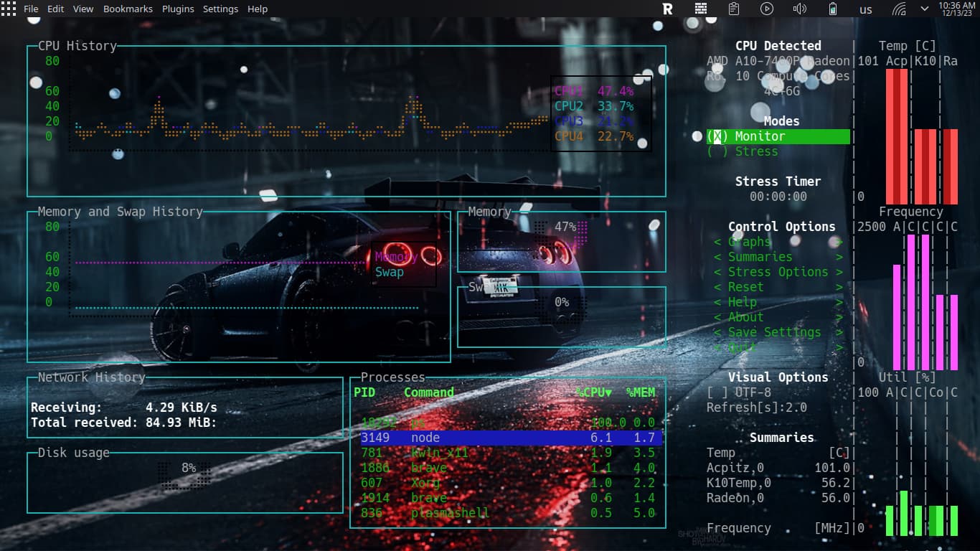Click the Disk usage 8% value

click(189, 468)
